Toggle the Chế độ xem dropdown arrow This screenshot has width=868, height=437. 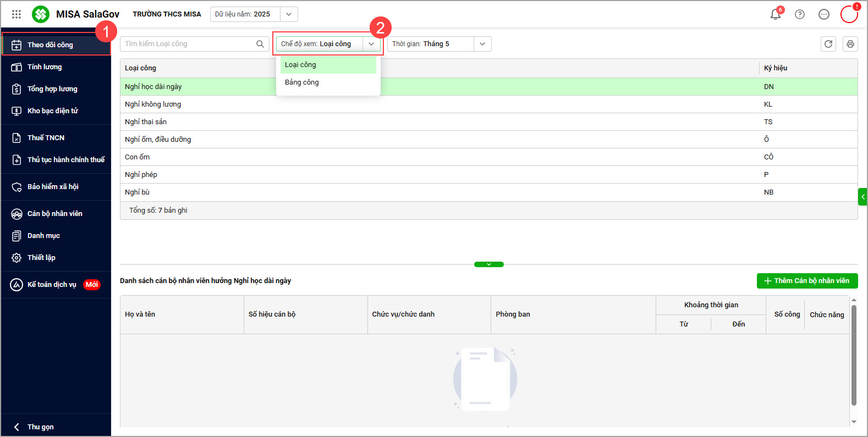[x=371, y=44]
